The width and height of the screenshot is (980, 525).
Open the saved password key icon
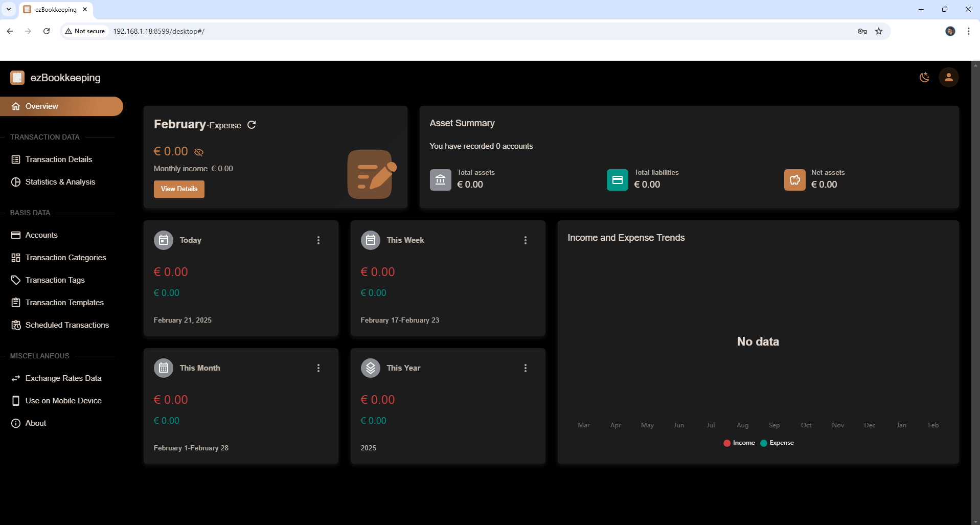pos(862,31)
